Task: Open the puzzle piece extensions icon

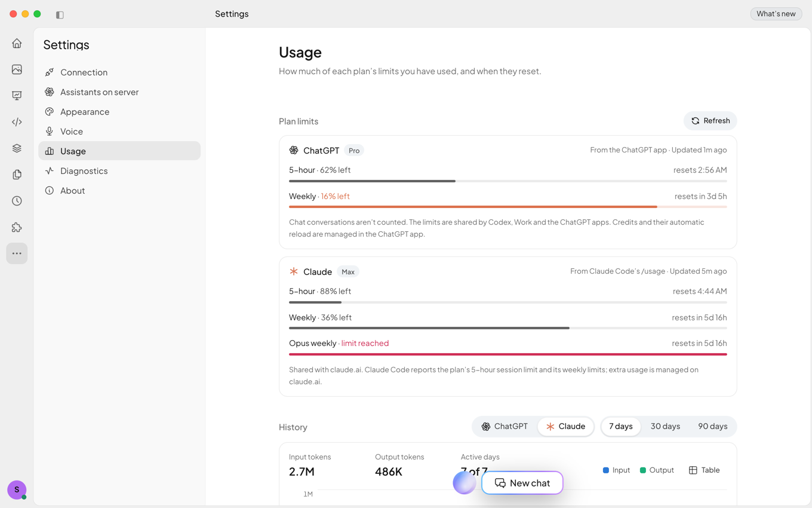Action: pyautogui.click(x=17, y=227)
